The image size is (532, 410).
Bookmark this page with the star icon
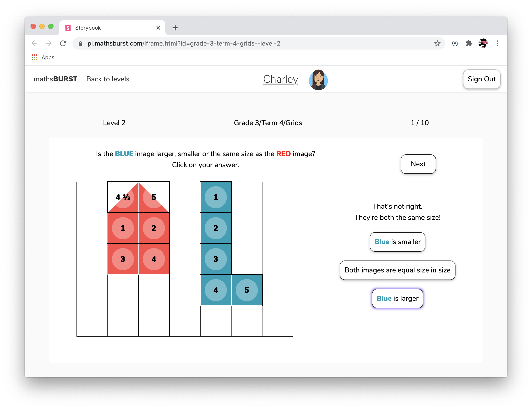437,43
